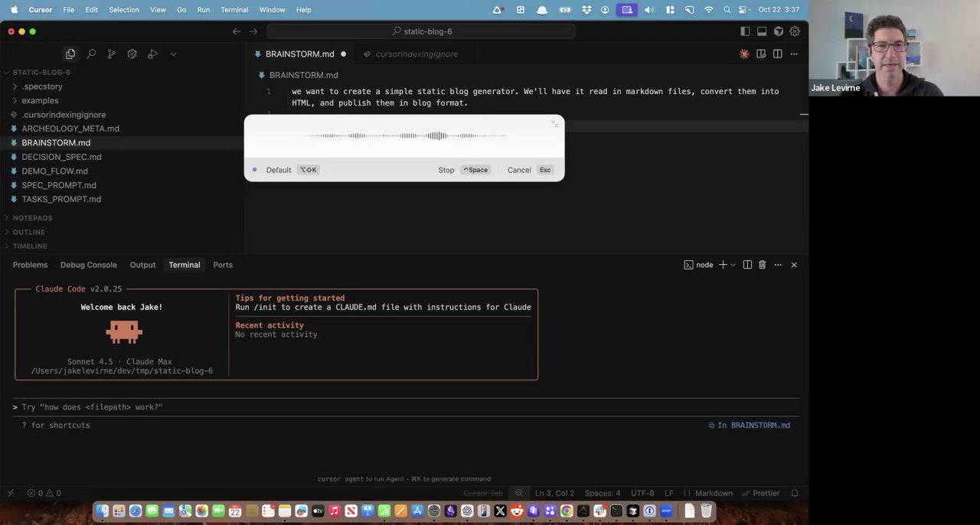Toggle the primary sidebar layout icon
The width and height of the screenshot is (980, 525).
click(745, 31)
